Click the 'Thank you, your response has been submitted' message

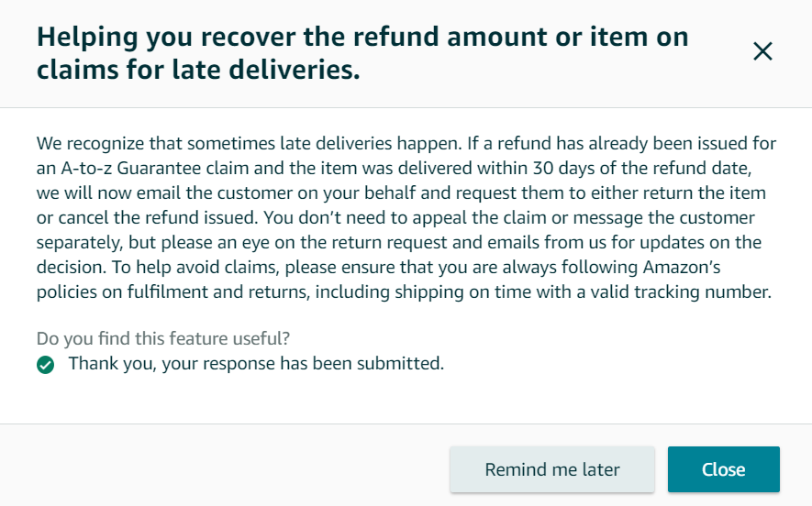tap(256, 363)
